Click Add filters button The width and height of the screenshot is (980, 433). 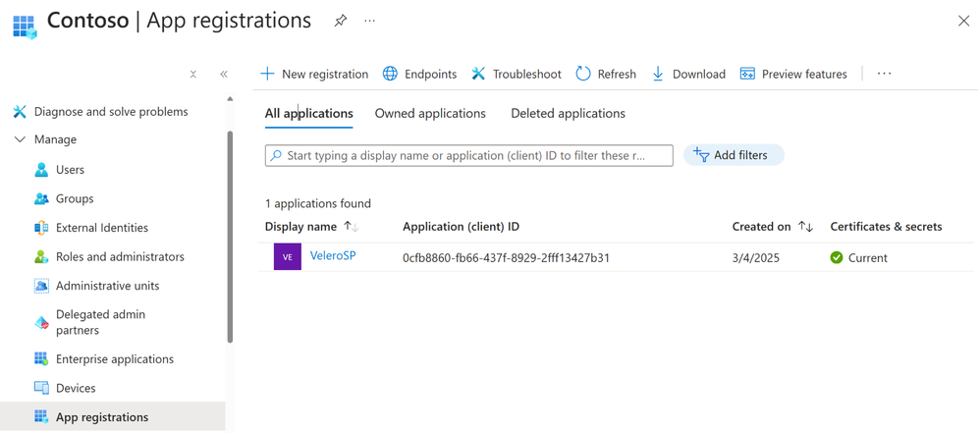(734, 155)
